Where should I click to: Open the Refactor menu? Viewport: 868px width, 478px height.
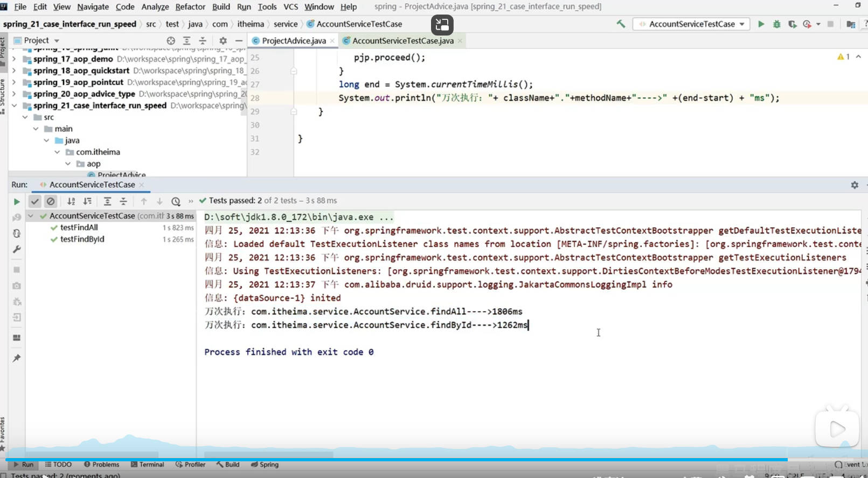190,7
